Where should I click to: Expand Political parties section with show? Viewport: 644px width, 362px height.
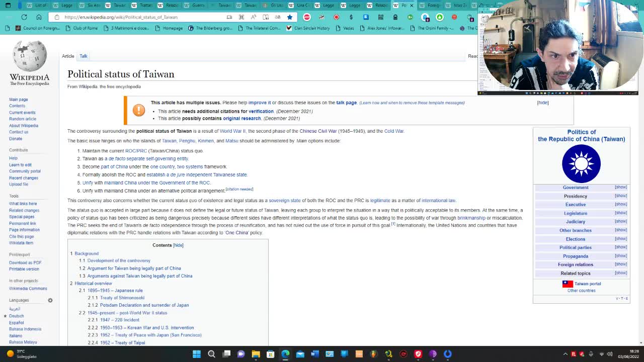point(620,247)
